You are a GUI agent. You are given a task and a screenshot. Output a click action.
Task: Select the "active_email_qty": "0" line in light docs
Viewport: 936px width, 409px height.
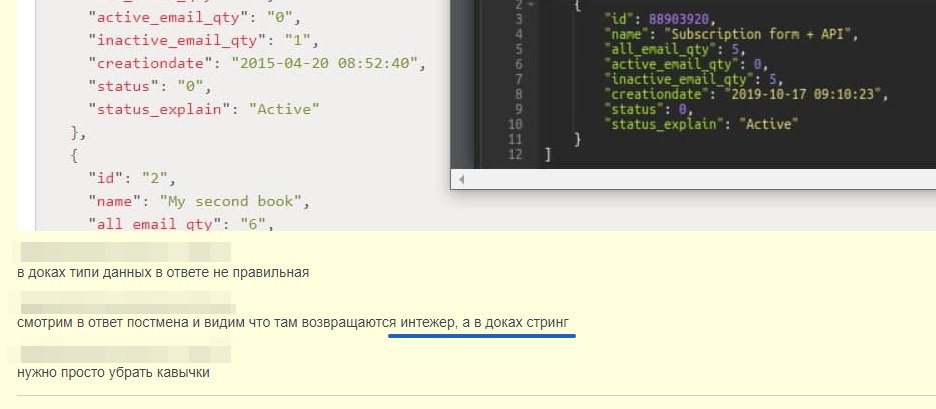tap(194, 17)
